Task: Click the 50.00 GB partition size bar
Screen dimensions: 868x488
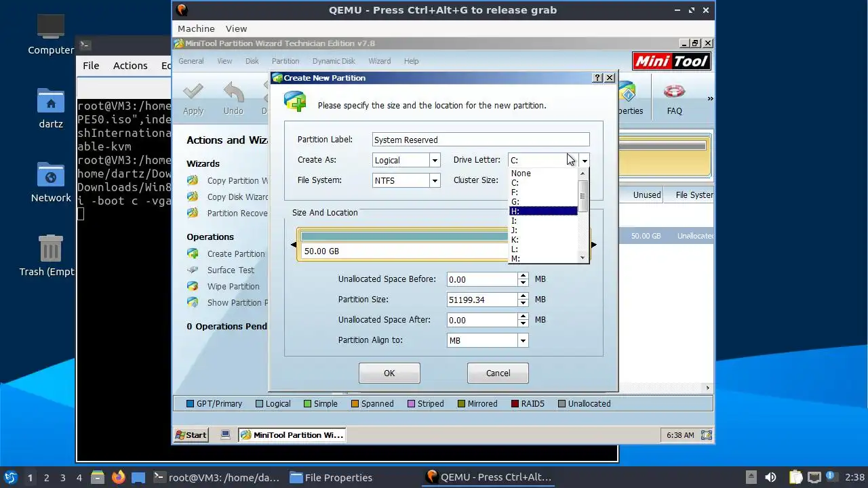Action: pos(403,245)
